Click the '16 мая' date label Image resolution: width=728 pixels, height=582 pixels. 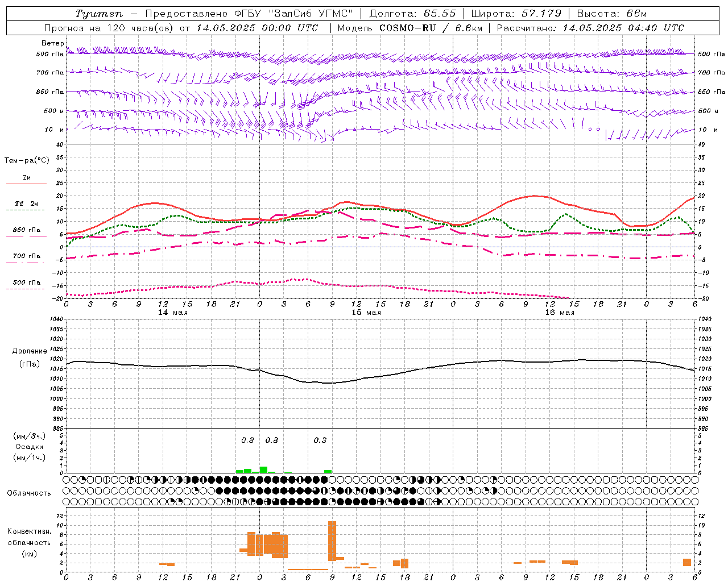coord(559,313)
